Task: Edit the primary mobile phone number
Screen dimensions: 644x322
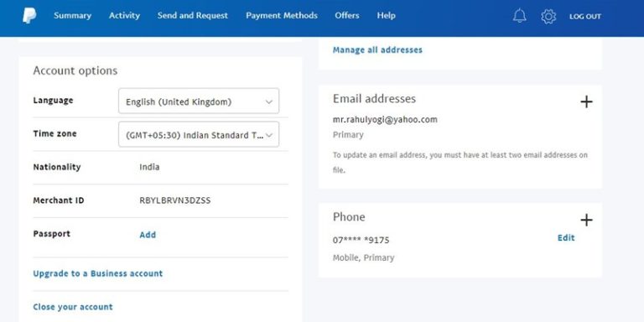Action: (566, 238)
